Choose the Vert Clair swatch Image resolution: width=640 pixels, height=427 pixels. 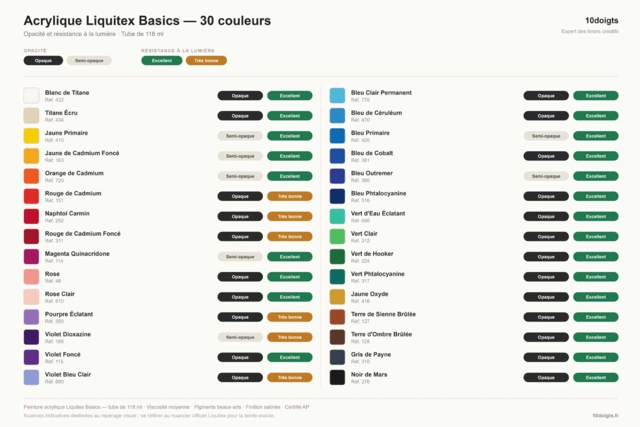click(338, 236)
